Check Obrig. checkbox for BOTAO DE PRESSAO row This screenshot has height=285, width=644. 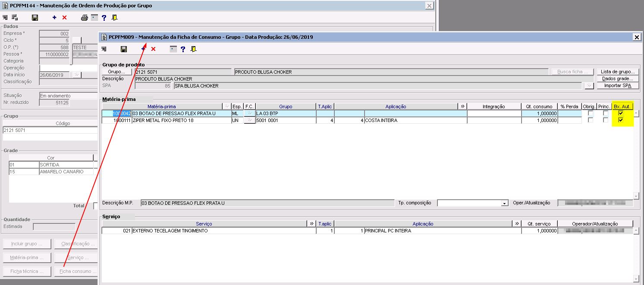pos(591,113)
